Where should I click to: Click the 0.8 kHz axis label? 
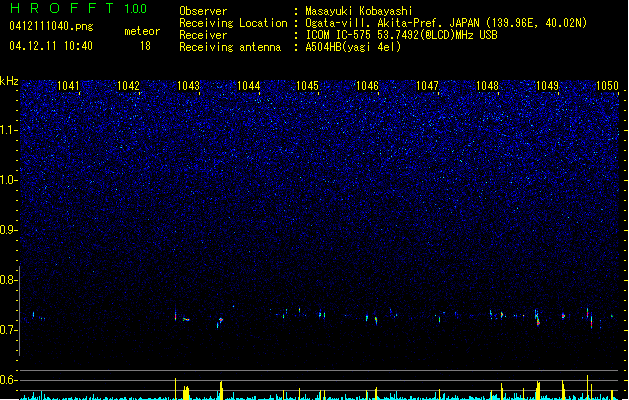click(x=8, y=280)
